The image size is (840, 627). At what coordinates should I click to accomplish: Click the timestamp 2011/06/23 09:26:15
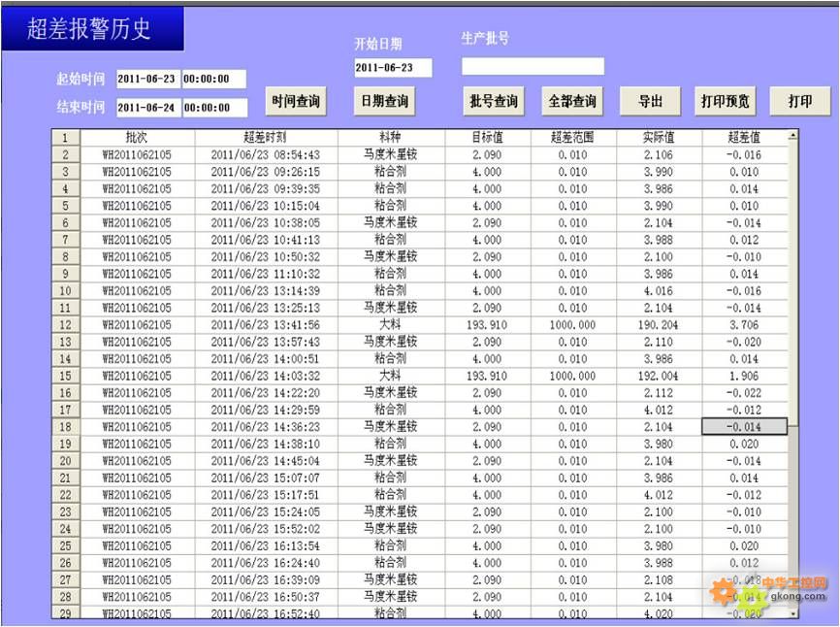point(265,172)
